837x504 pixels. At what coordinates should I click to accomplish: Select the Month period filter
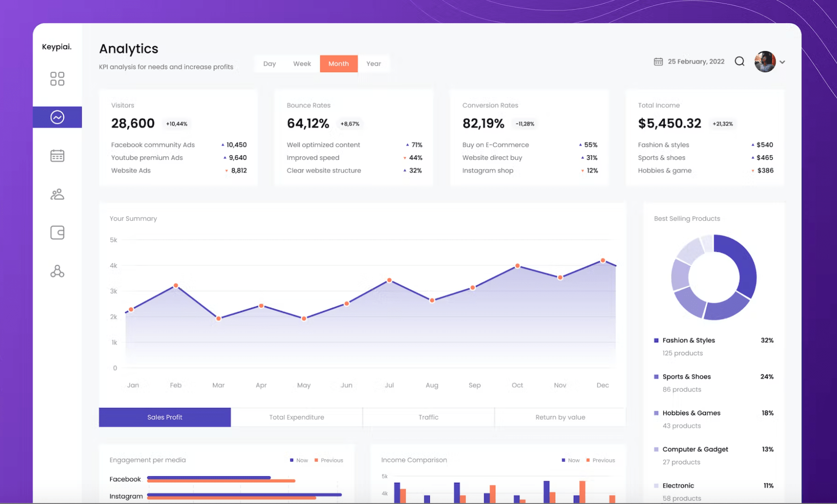(x=338, y=63)
